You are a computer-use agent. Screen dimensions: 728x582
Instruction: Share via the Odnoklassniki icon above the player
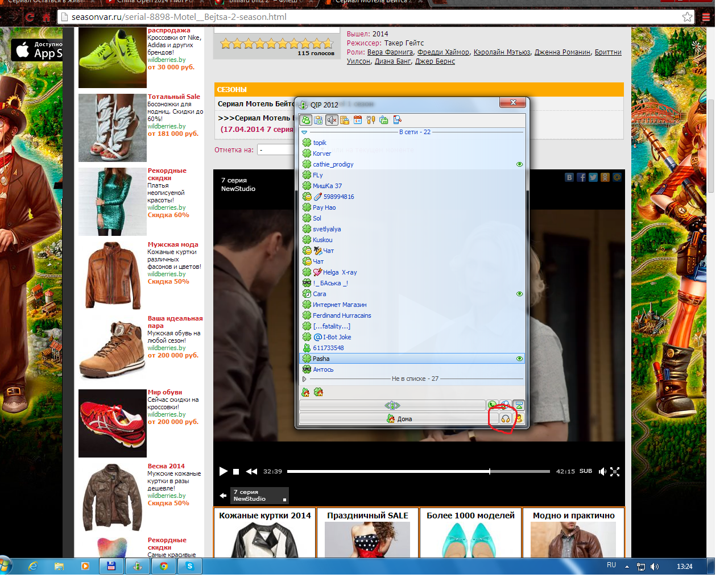coord(605,177)
